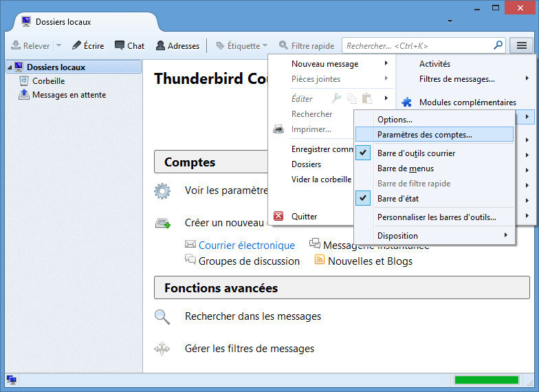This screenshot has width=539, height=392.
Task: Select the Dossiers locaux tab
Action: [85, 22]
